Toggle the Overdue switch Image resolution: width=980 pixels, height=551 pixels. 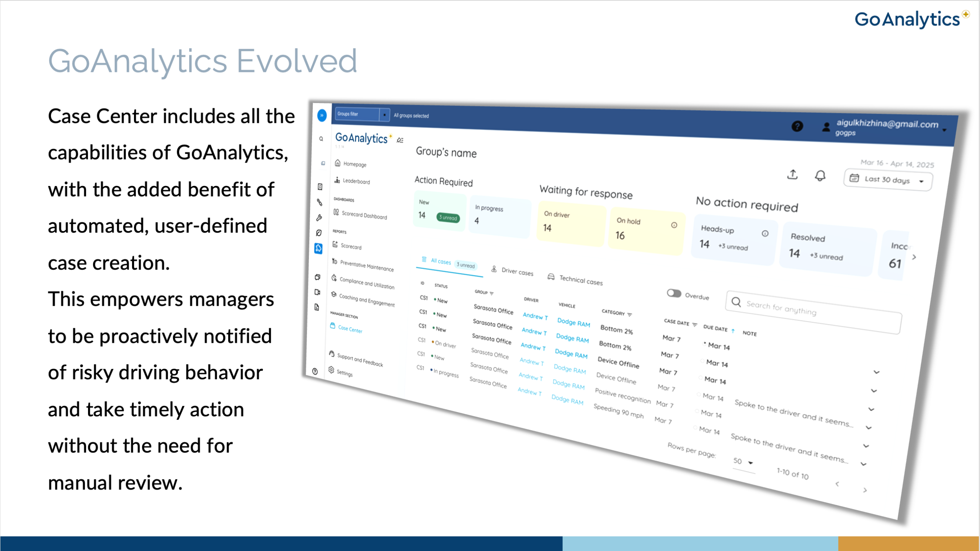[x=674, y=293]
